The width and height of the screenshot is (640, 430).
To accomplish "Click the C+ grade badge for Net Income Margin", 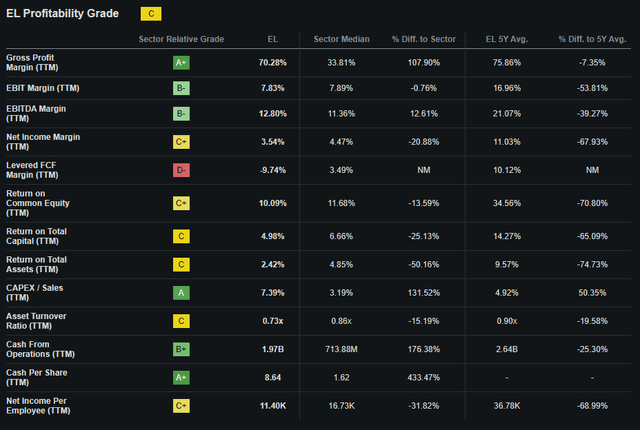I will tap(181, 142).
